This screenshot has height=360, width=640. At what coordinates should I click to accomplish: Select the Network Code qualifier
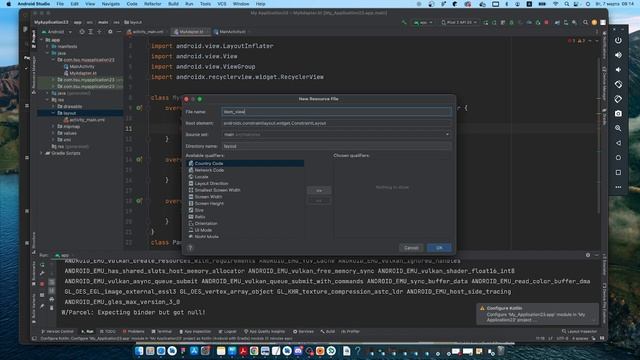[x=245, y=170]
